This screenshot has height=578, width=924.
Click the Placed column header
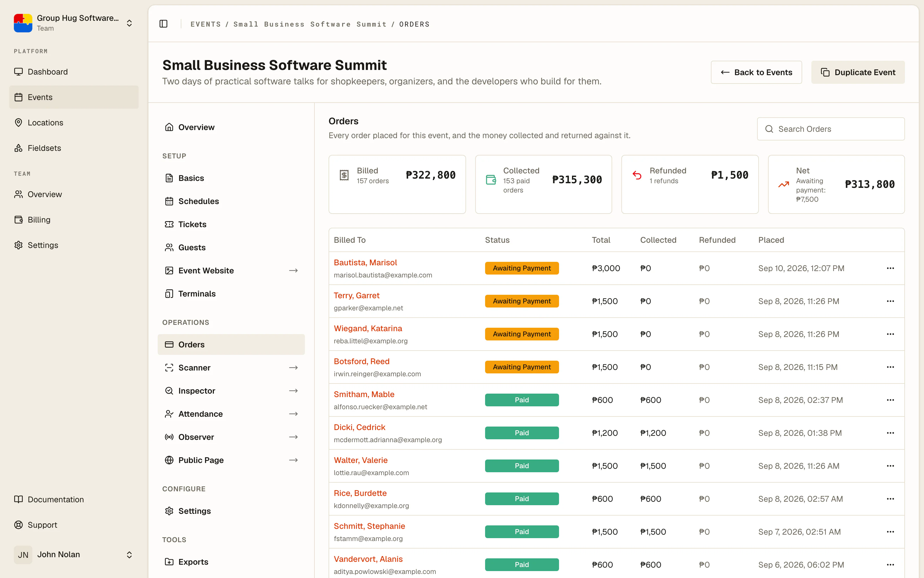(771, 240)
